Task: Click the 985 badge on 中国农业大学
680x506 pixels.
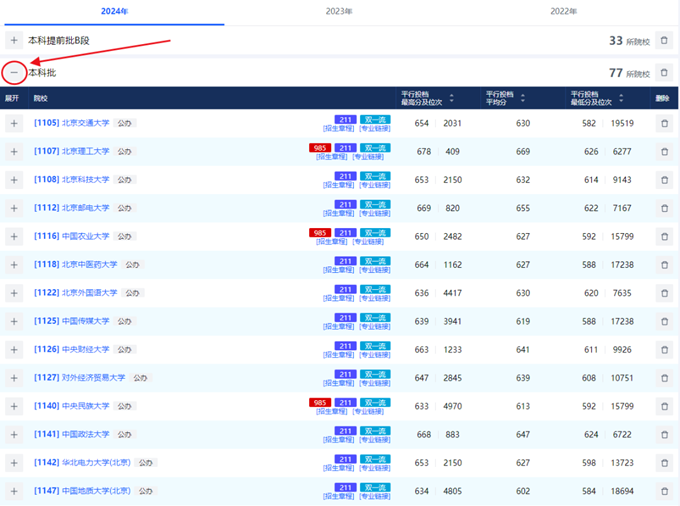Action: coord(320,233)
